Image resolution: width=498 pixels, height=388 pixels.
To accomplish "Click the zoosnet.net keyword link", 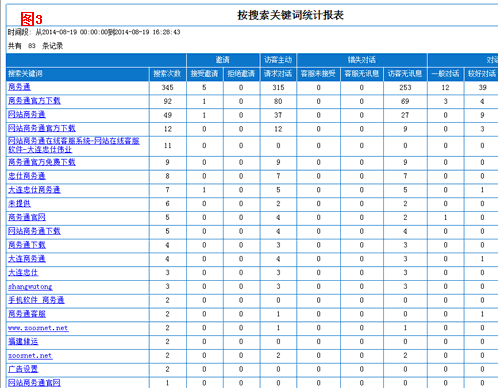I will 30,356.
